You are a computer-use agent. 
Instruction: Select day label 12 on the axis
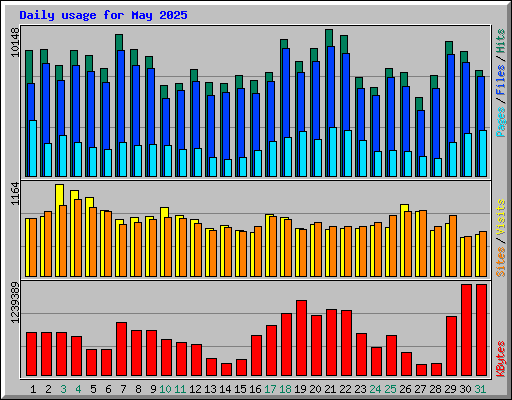(195, 389)
